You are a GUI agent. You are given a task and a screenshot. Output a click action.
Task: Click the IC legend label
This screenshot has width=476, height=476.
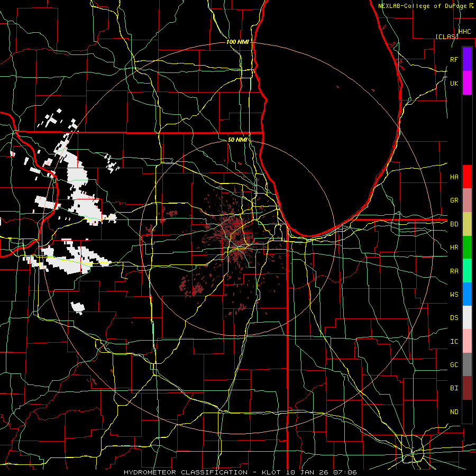(x=454, y=342)
